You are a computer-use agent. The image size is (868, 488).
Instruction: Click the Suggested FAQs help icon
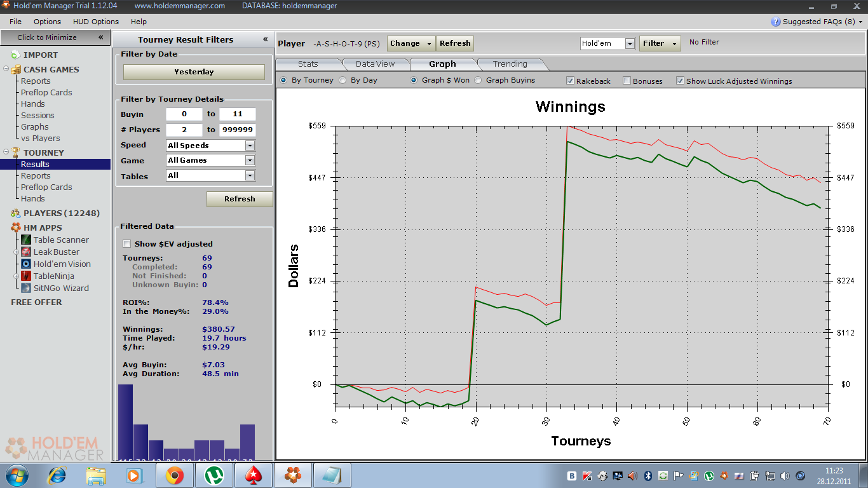tap(775, 22)
